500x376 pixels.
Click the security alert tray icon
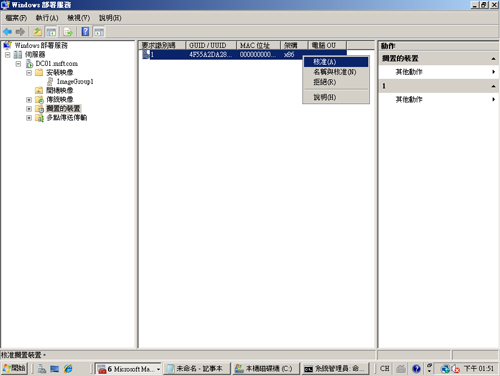pos(456,369)
